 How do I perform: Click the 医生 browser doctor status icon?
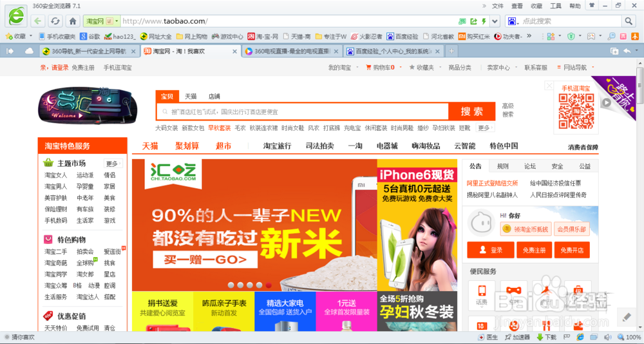coord(488,337)
